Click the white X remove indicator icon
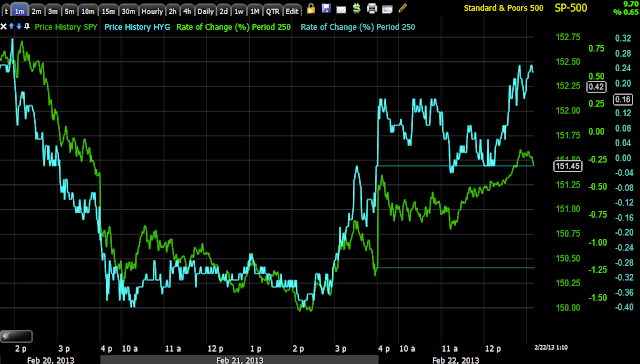This screenshot has height=364, width=640. [x=3, y=27]
